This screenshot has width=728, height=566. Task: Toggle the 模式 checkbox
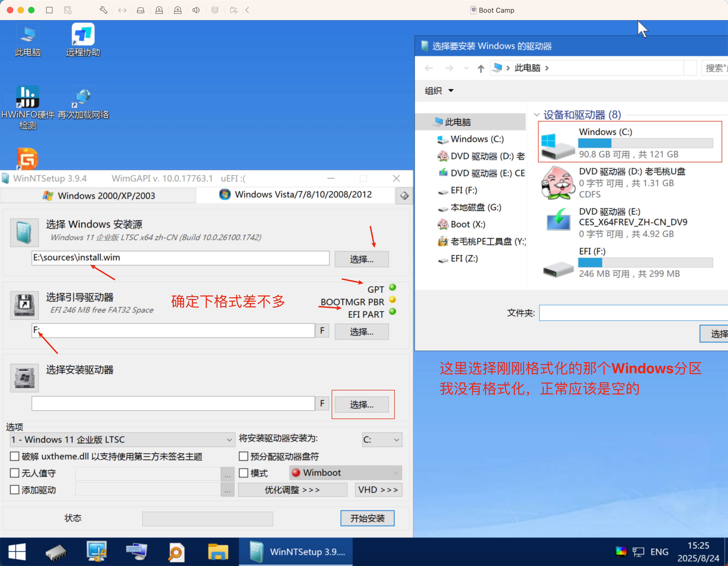point(244,473)
